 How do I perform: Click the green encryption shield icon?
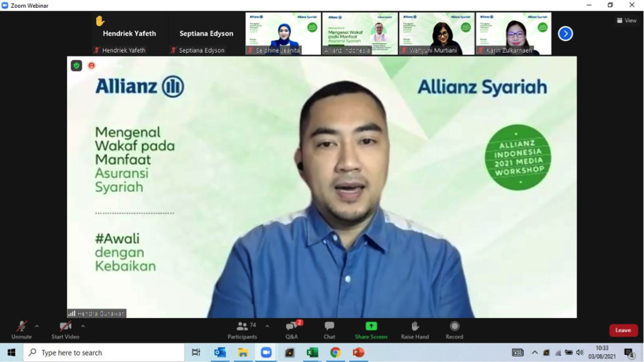pyautogui.click(x=76, y=66)
